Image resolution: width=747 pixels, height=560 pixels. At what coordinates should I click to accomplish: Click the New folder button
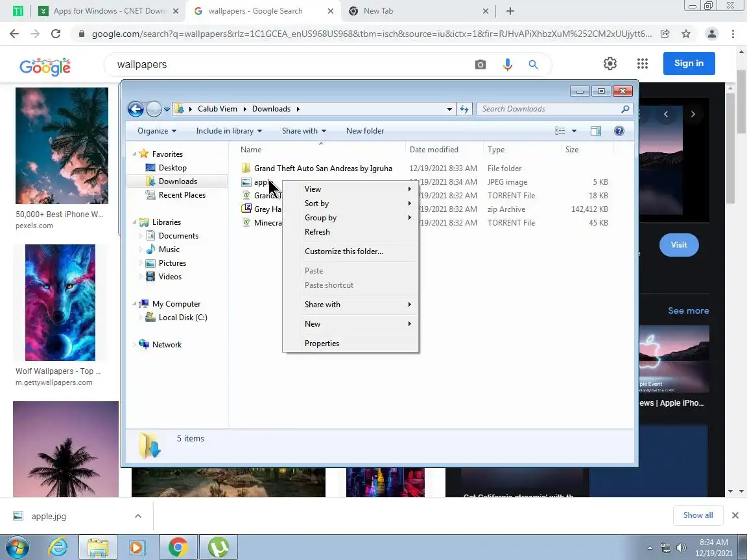pyautogui.click(x=365, y=131)
